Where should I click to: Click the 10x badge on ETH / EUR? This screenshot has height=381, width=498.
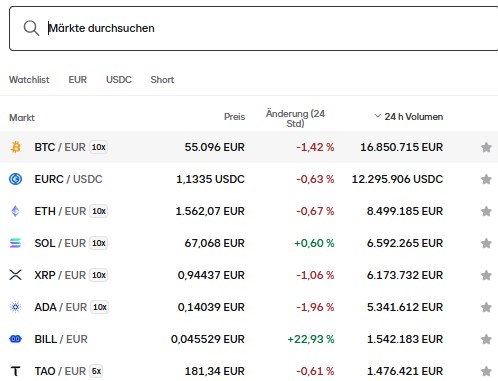(x=99, y=211)
